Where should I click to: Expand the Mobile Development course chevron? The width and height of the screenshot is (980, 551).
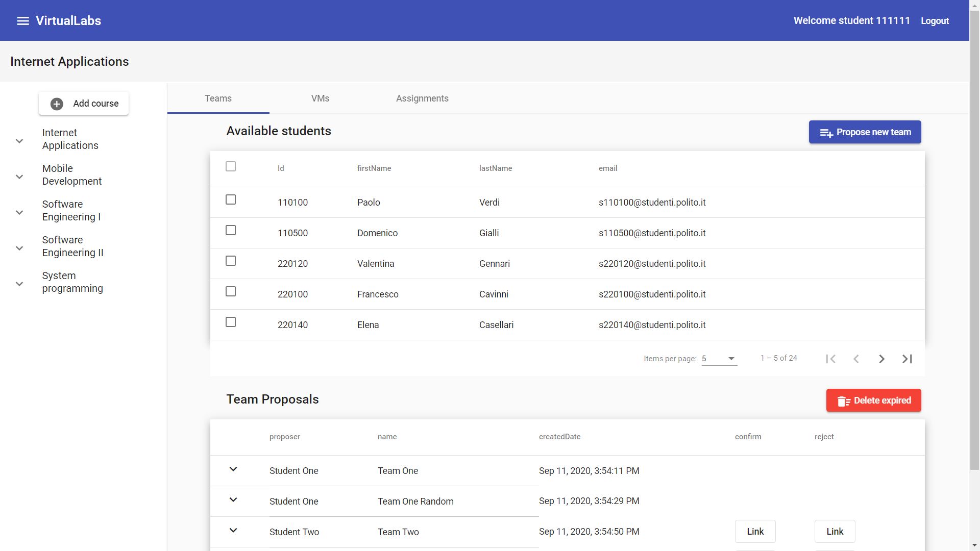[19, 177]
